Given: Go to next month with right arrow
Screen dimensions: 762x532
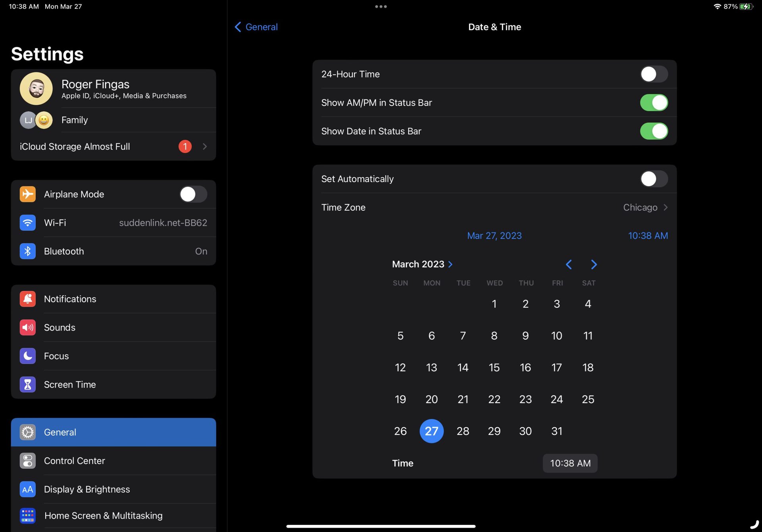Looking at the screenshot, I should coord(594,265).
